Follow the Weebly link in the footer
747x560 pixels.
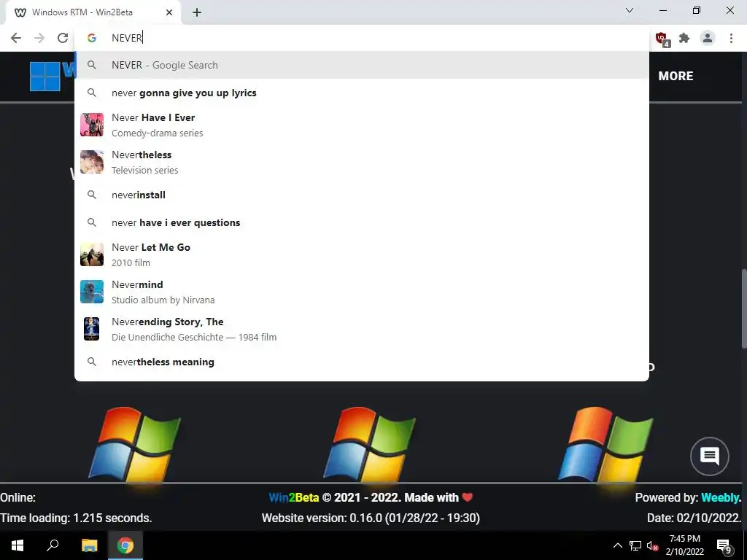pos(720,497)
